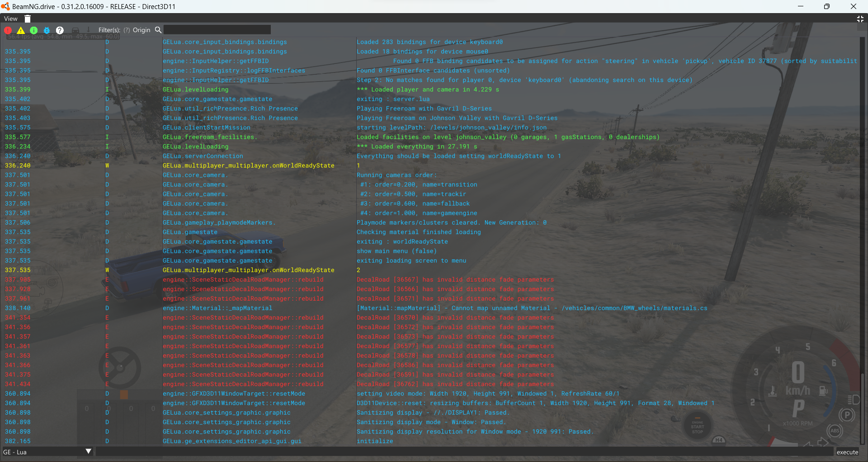Toggle the white question-mark log filter
The image size is (868, 462).
pyautogui.click(x=60, y=30)
